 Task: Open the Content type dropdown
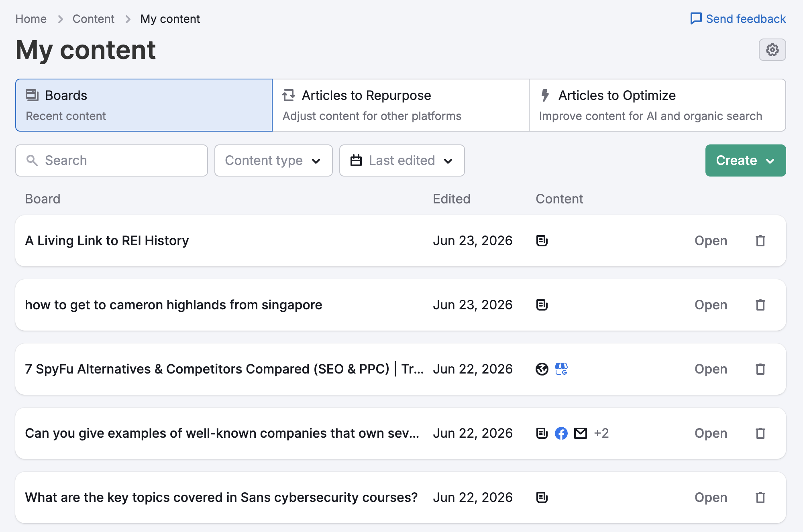coord(273,160)
